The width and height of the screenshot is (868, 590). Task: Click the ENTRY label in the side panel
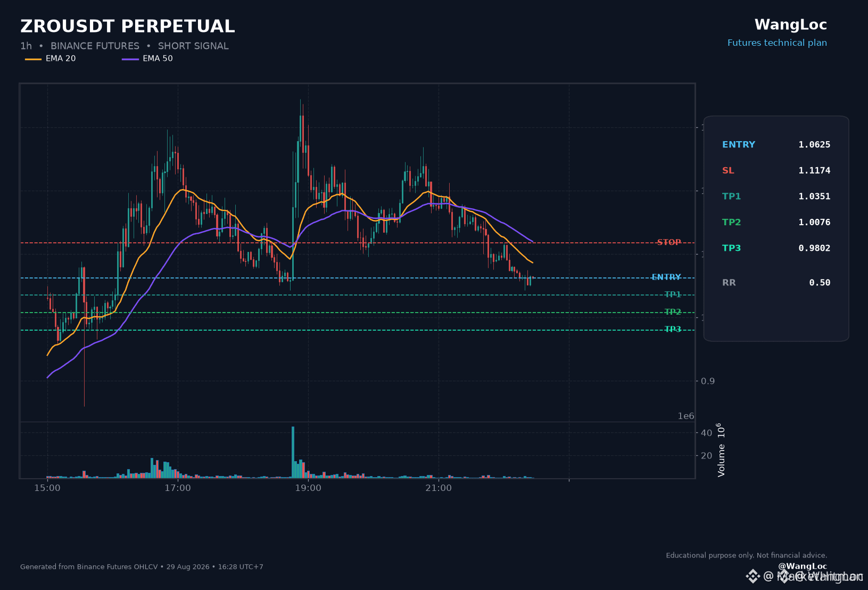pyautogui.click(x=739, y=145)
